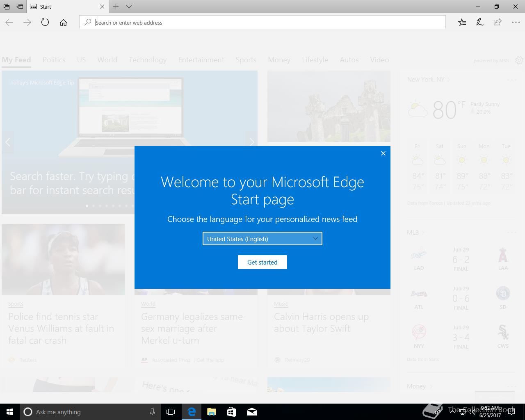Open a new tab with plus icon
This screenshot has width=525, height=420.
click(x=116, y=7)
